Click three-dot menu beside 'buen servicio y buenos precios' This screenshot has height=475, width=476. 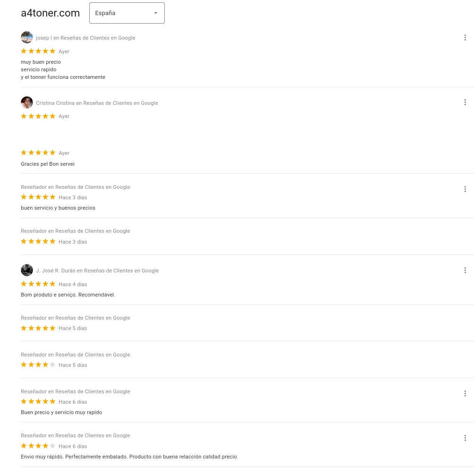pos(465,189)
